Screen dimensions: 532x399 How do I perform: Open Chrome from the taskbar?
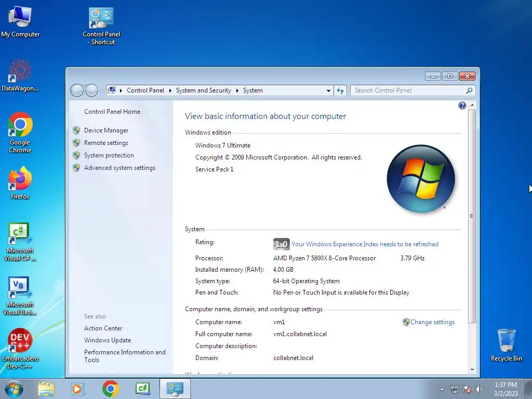point(110,389)
